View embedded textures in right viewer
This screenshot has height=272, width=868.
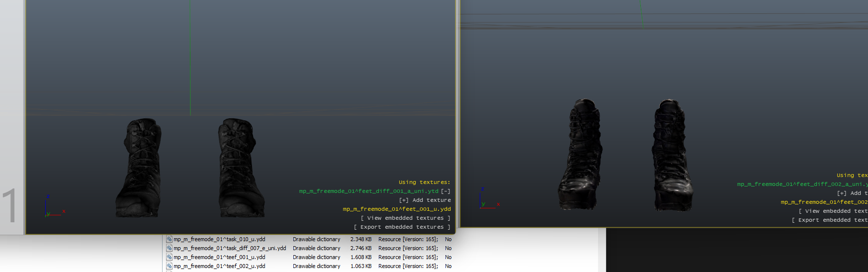pos(833,211)
